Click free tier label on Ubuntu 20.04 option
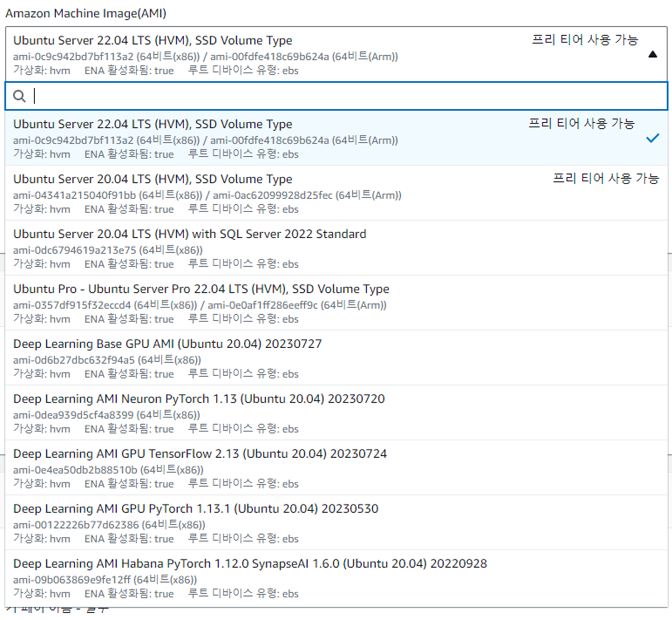 coord(606,179)
